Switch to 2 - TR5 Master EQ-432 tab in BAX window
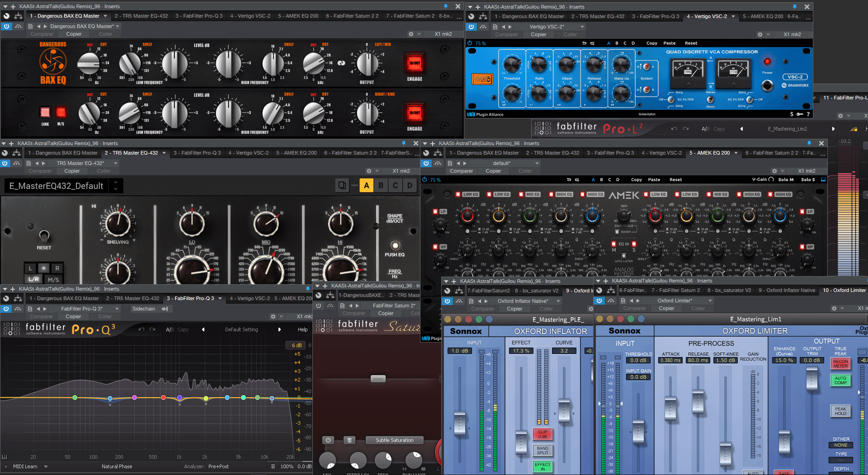This screenshot has height=475, width=868. [141, 16]
